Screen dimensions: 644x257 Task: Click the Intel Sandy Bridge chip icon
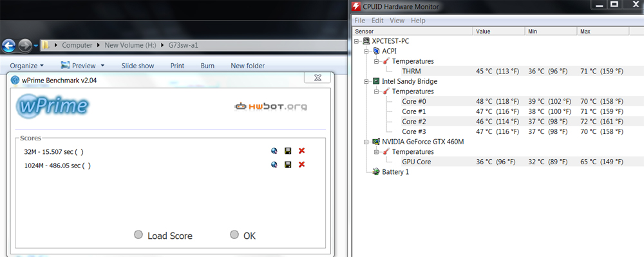coord(376,81)
